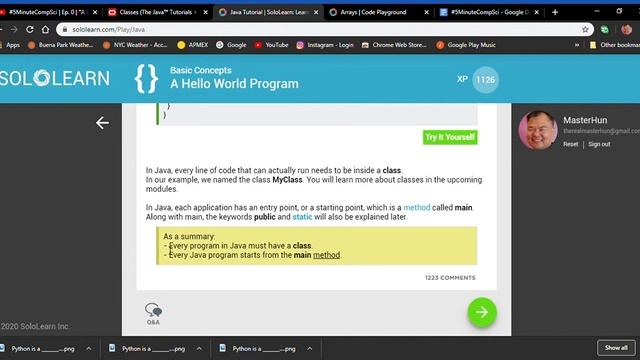Screen dimensions: 640x360
Task: Open the 1223 Comments link
Action: [x=450, y=278]
